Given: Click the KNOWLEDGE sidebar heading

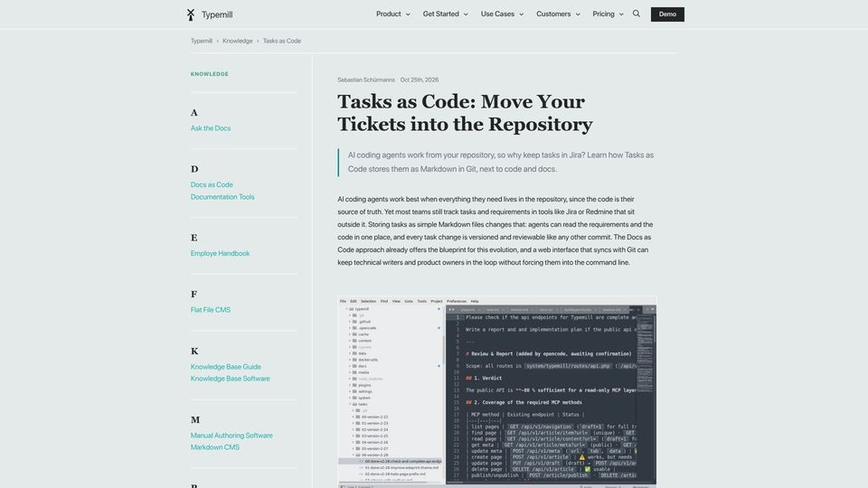Looking at the screenshot, I should (x=209, y=74).
